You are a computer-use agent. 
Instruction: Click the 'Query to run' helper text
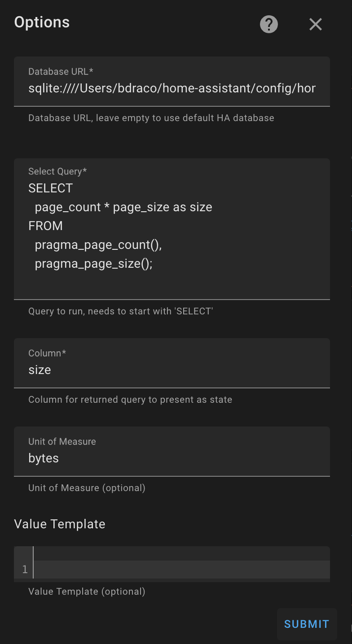coord(120,311)
